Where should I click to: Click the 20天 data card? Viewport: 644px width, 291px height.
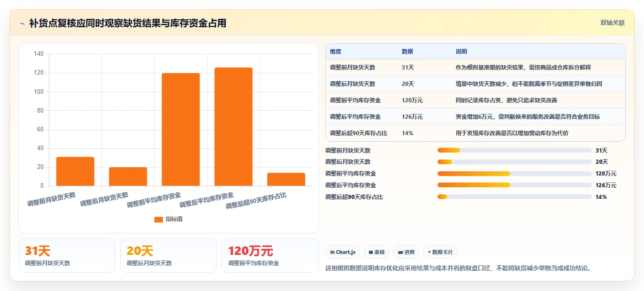pyautogui.click(x=169, y=255)
